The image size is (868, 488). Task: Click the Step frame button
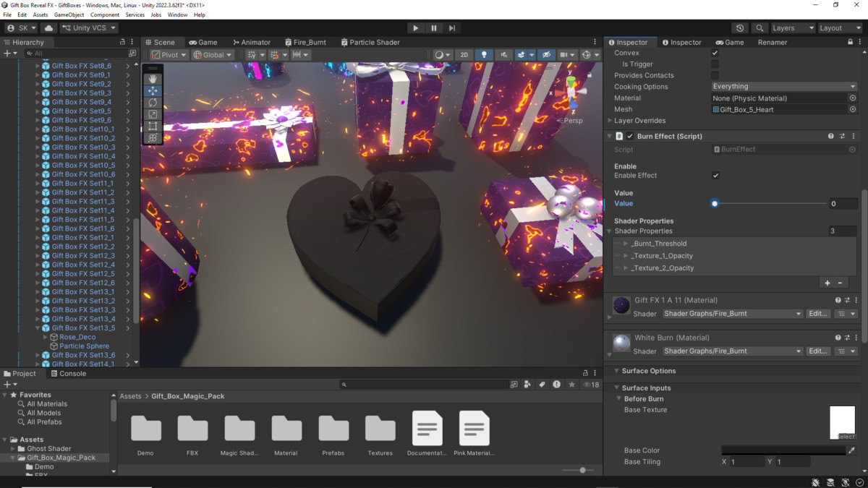pos(452,28)
